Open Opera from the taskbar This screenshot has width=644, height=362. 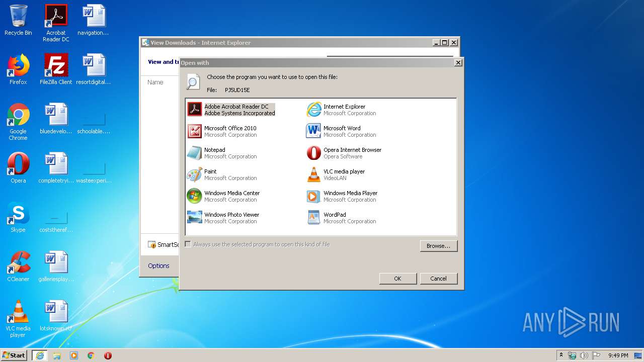pos(108,355)
